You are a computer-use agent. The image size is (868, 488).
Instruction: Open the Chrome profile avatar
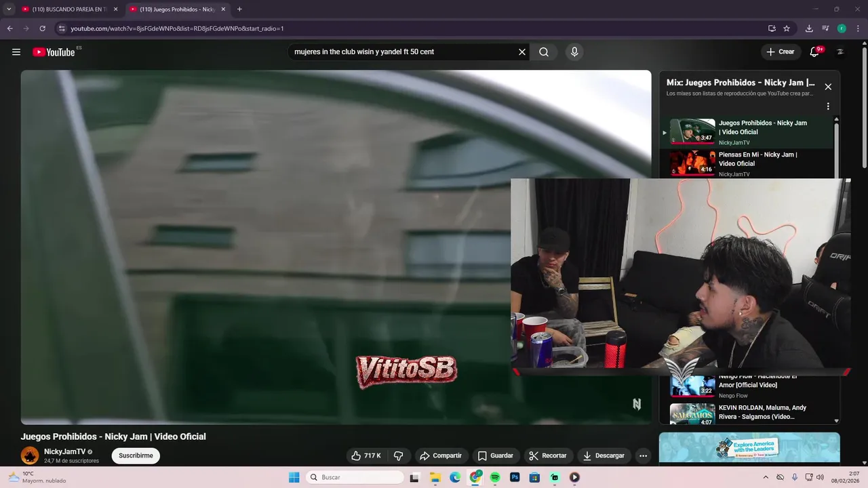(x=842, y=28)
